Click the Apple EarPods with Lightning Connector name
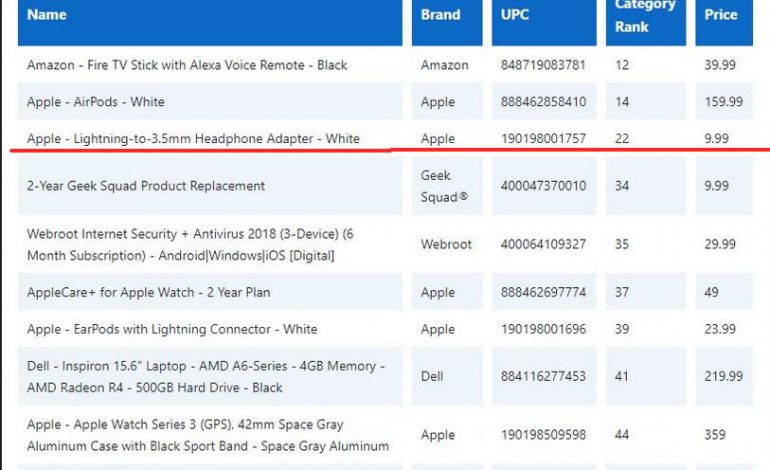Screen dimensions: 770x470 coord(172,329)
